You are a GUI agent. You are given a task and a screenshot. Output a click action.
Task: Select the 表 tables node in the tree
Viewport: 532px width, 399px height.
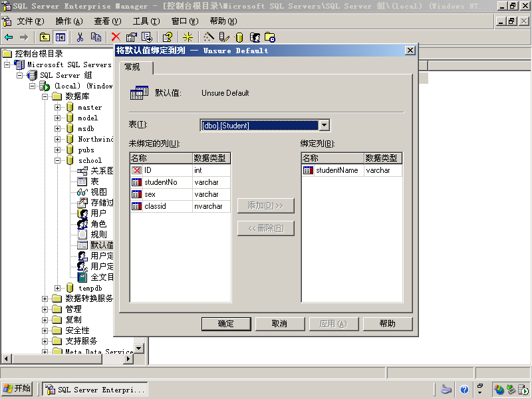point(94,182)
